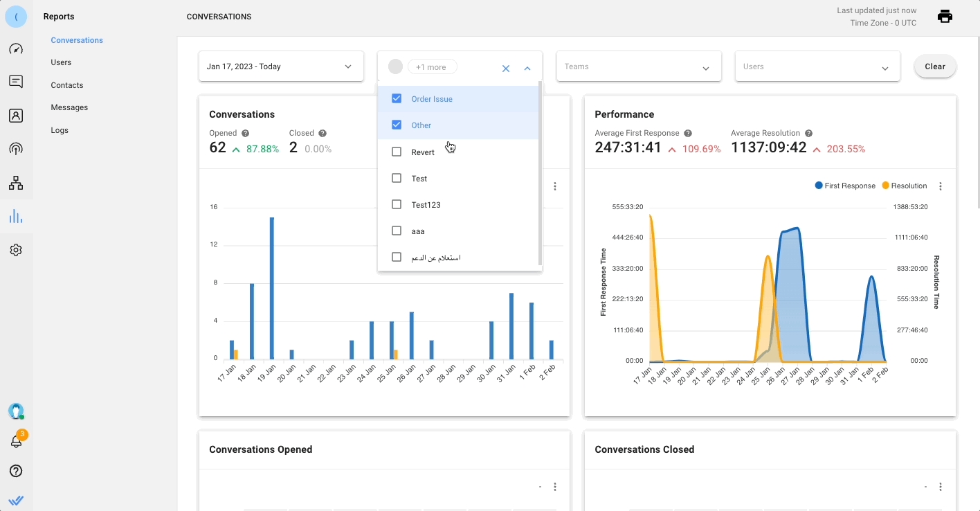The width and height of the screenshot is (980, 511).
Task: Open the Logs reports menu item
Action: coord(60,130)
